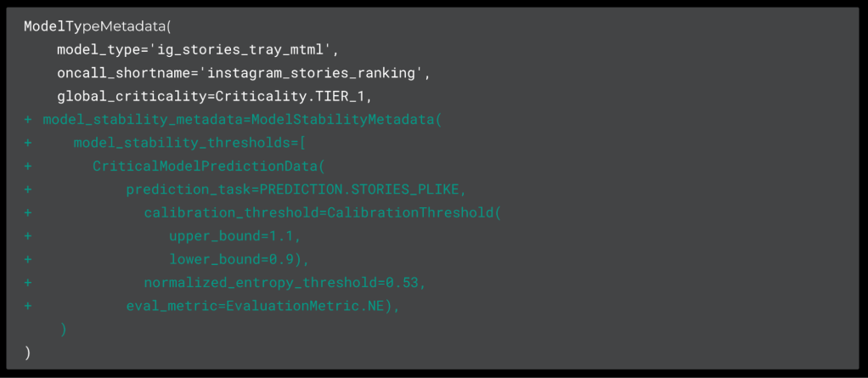The width and height of the screenshot is (868, 378).
Task: Click the global_criticality=Criticality.TIER_1 line
Action: (216, 96)
